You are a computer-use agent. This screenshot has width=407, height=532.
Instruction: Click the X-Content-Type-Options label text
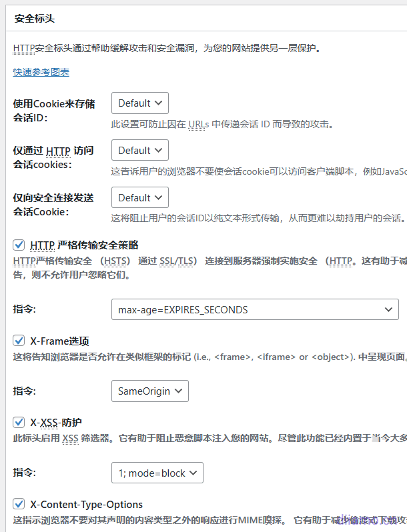(x=86, y=504)
